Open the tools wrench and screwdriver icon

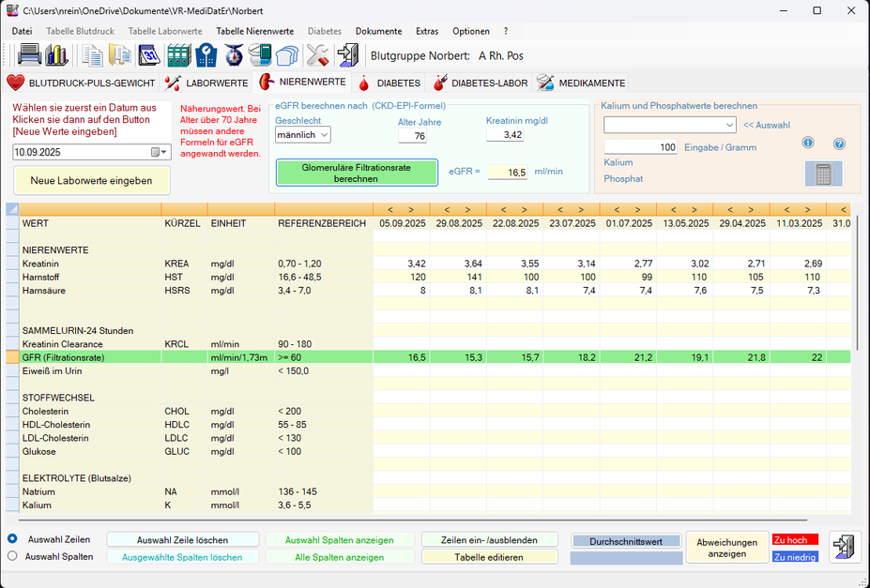pos(318,55)
